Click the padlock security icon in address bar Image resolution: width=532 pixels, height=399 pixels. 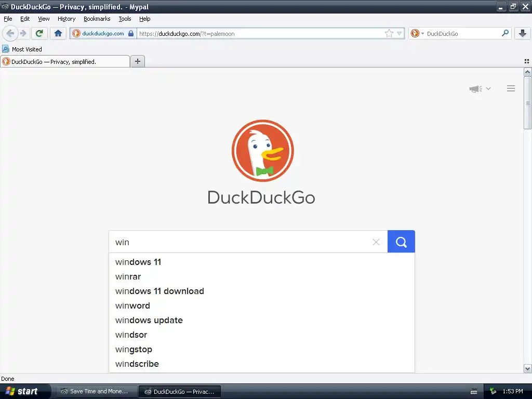coord(131,33)
